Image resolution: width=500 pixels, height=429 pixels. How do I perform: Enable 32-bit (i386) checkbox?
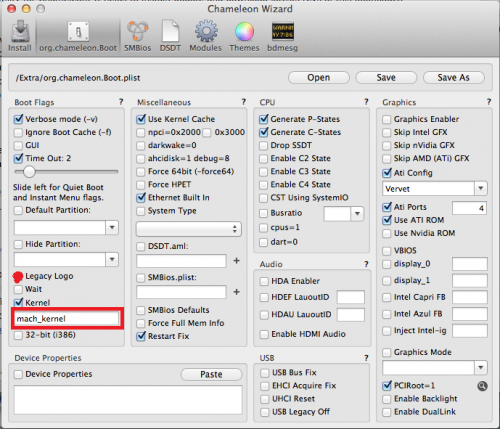pos(18,335)
